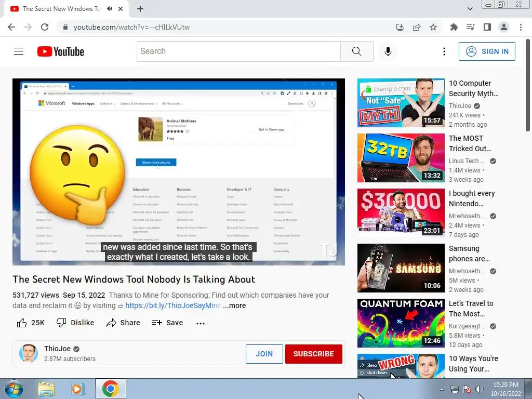
Task: Save the video to a playlist
Action: pyautogui.click(x=167, y=323)
